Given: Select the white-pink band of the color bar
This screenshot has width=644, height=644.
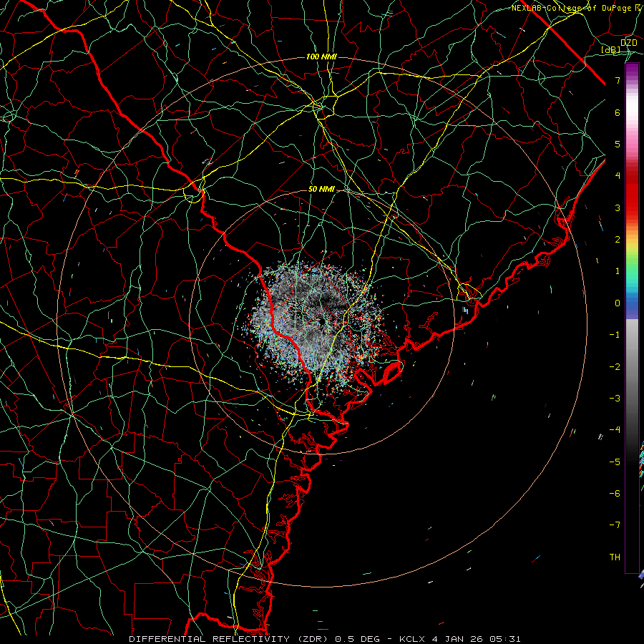Looking at the screenshot, I should pyautogui.click(x=632, y=117).
